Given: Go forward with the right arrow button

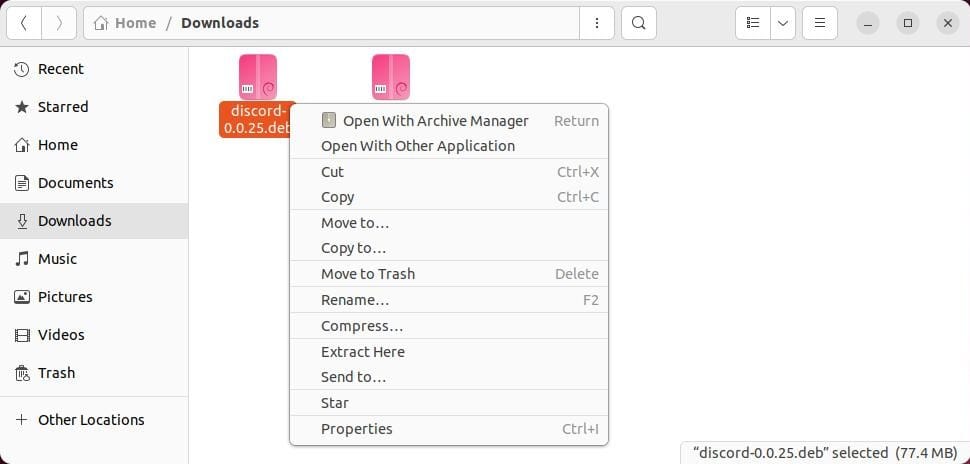Looking at the screenshot, I should click(x=59, y=23).
